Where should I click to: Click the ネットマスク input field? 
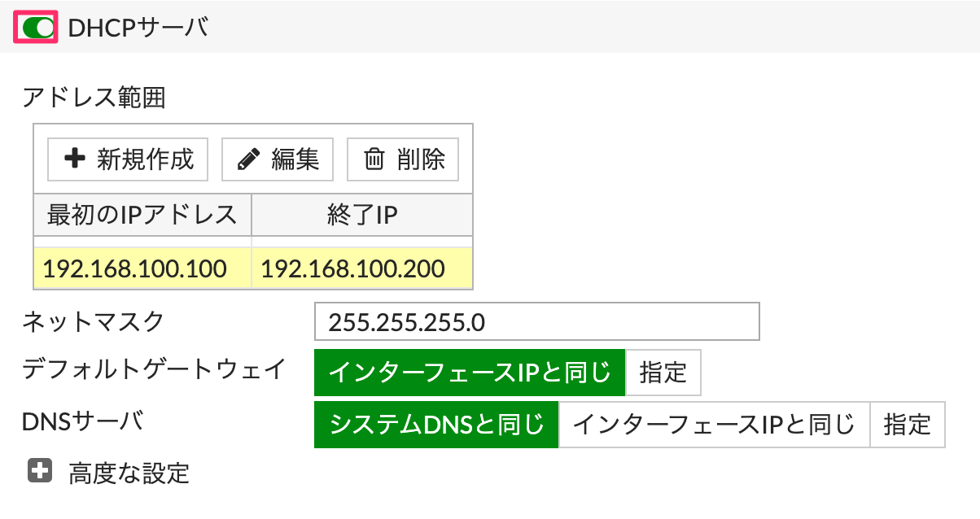(x=536, y=321)
